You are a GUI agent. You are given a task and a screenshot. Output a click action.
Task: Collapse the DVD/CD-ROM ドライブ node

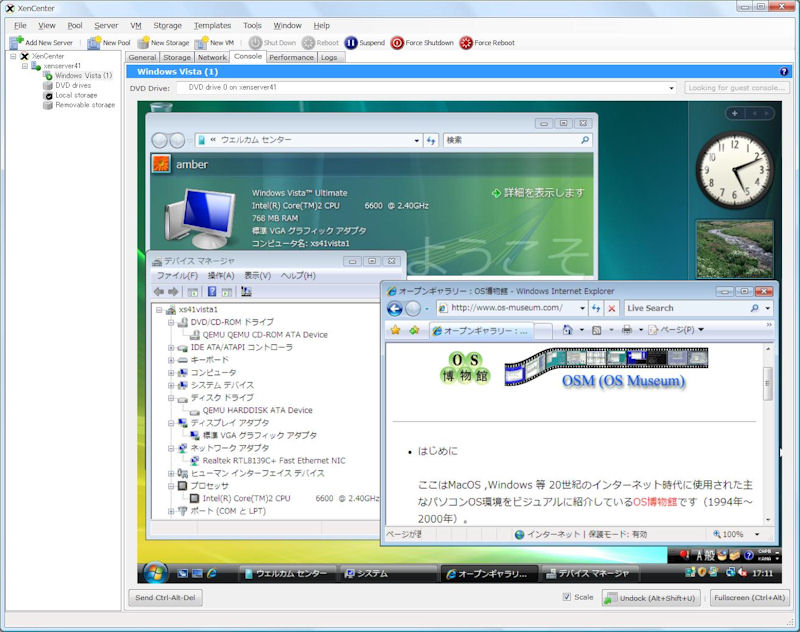coord(171,322)
